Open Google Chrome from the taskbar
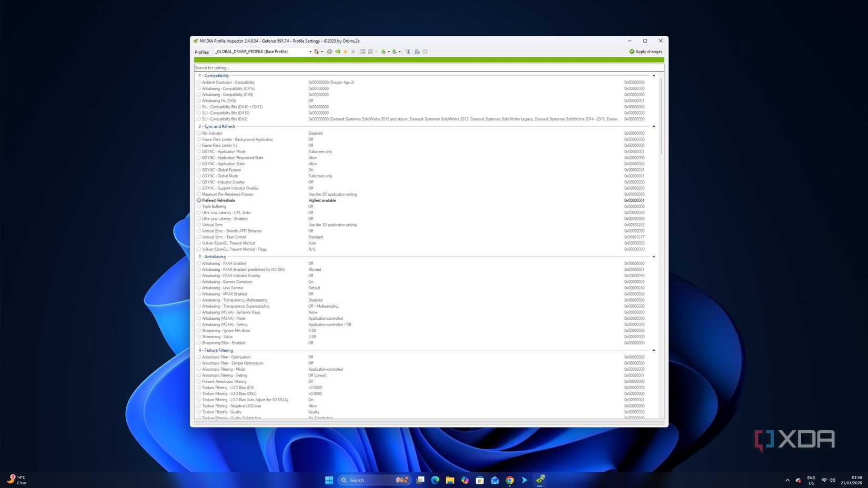Image resolution: width=868 pixels, height=488 pixels. coord(510,480)
